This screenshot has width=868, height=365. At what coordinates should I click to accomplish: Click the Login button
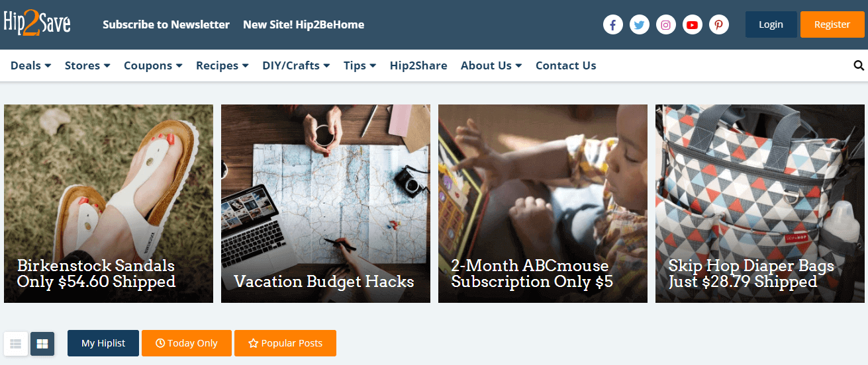771,24
